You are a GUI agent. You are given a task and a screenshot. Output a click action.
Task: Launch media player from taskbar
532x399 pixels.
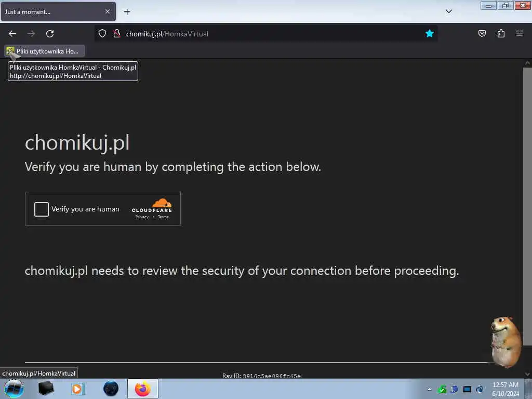(x=77, y=389)
